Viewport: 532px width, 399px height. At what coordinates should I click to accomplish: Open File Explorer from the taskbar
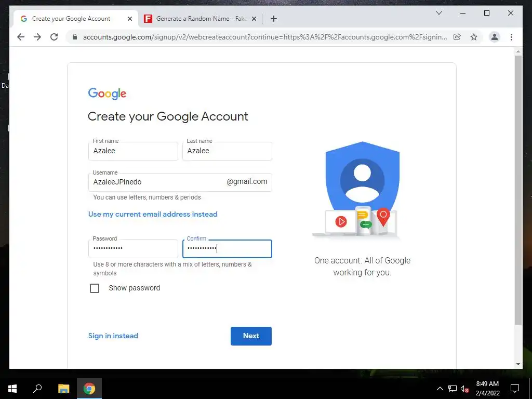pos(63,389)
